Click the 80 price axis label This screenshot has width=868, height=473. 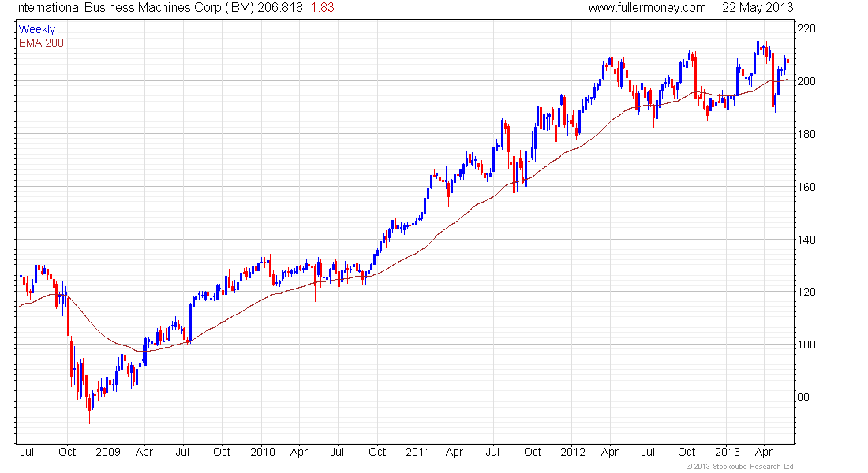(803, 398)
